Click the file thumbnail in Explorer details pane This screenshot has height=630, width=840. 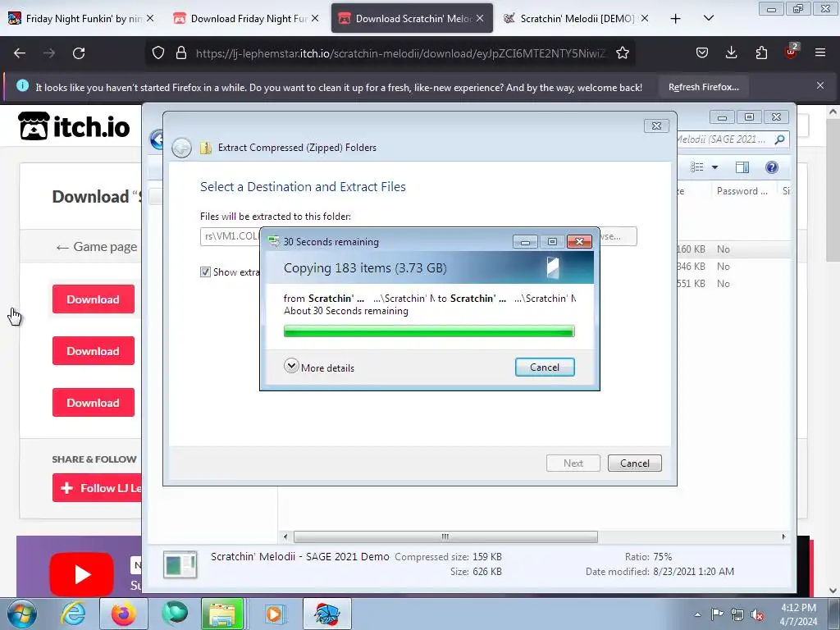[180, 564]
